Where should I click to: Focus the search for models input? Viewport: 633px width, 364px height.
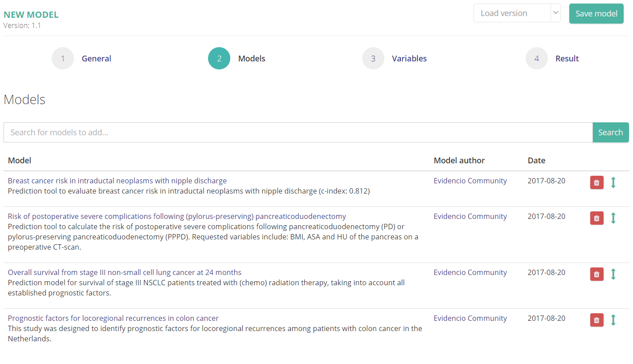(298, 133)
